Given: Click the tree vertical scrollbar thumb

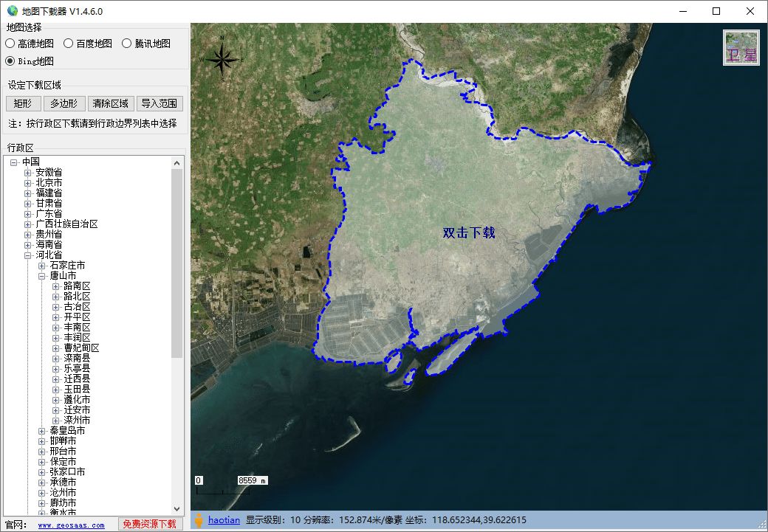Looking at the screenshot, I should pyautogui.click(x=177, y=263).
